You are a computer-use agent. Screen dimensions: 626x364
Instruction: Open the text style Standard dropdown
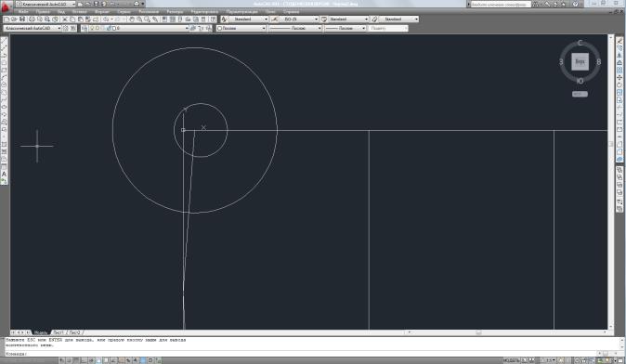pos(248,19)
